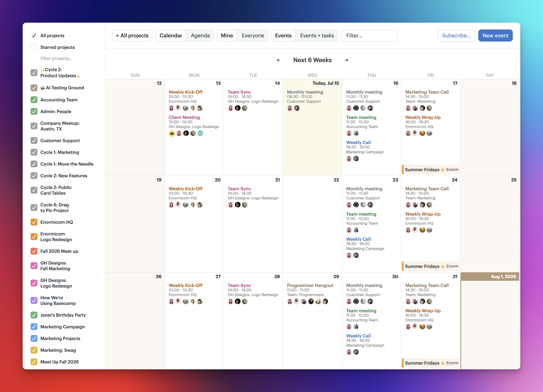Switch to the Agenda view tab
The image size is (543, 392).
[200, 35]
